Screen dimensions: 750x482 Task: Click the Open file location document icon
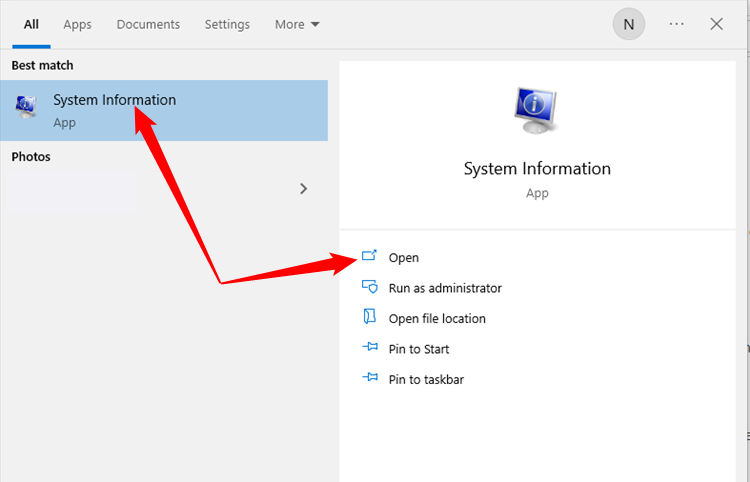(370, 318)
